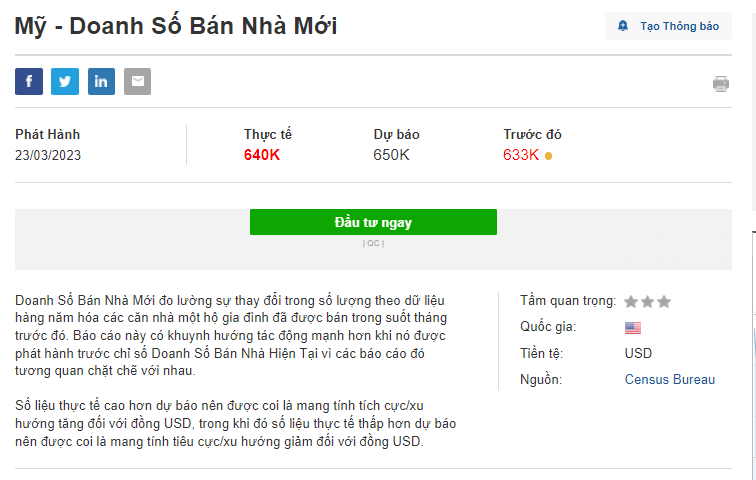Click the second importance star
The height and width of the screenshot is (480, 756).
point(647,301)
